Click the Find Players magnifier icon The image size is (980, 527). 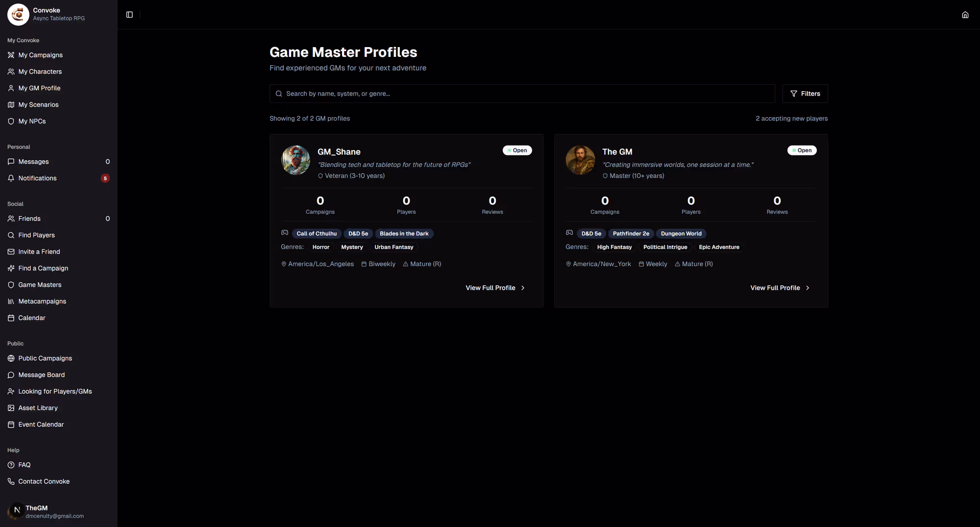[11, 235]
